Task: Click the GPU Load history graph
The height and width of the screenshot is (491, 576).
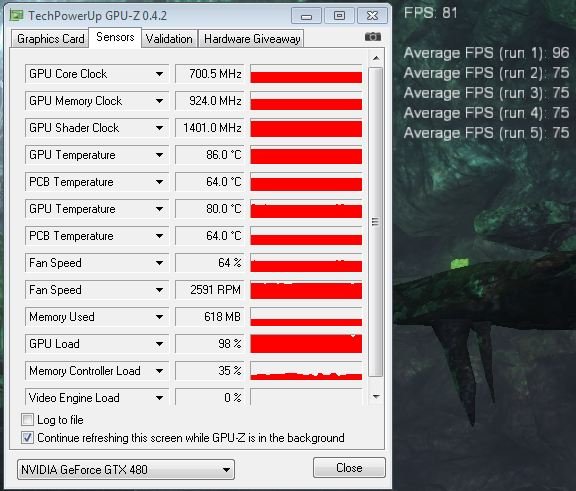Action: (x=306, y=344)
